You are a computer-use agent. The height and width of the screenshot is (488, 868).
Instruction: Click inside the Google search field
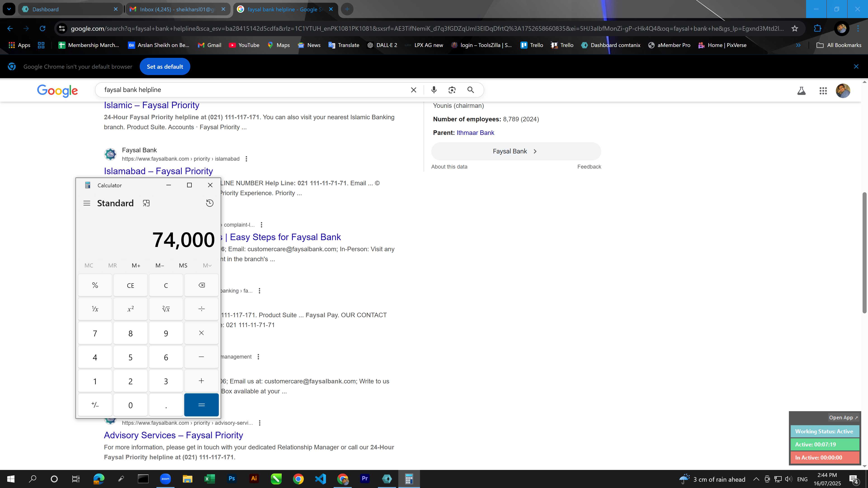click(253, 90)
